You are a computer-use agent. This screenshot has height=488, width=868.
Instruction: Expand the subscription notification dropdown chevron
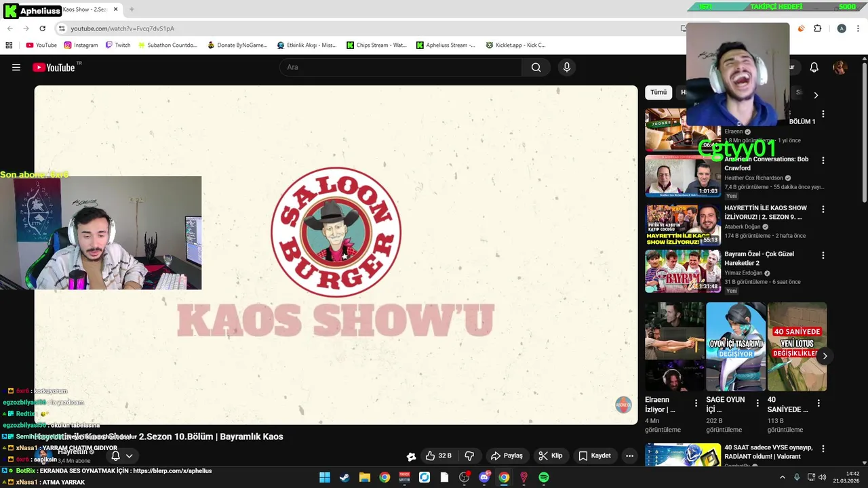(x=129, y=455)
